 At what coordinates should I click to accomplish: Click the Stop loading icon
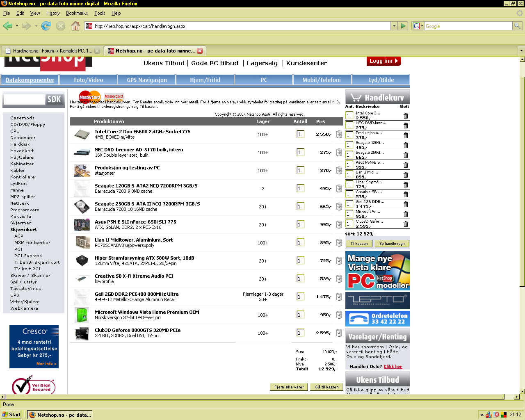(61, 26)
